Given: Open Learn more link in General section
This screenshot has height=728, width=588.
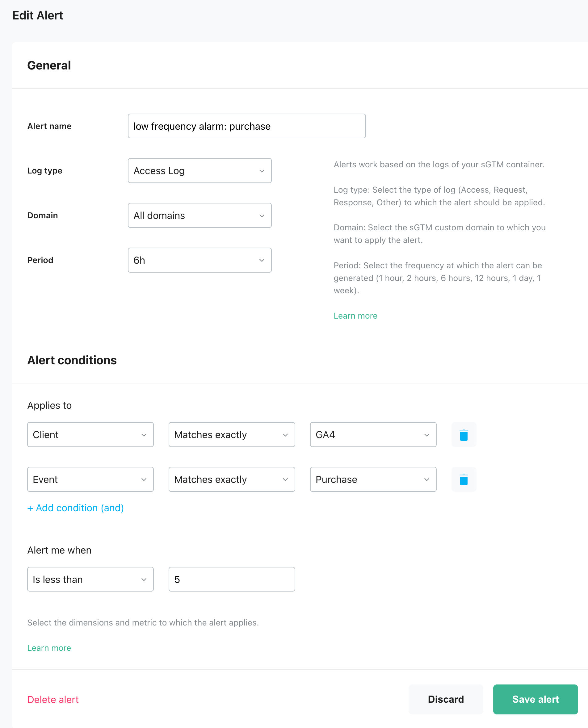Looking at the screenshot, I should click(x=355, y=316).
